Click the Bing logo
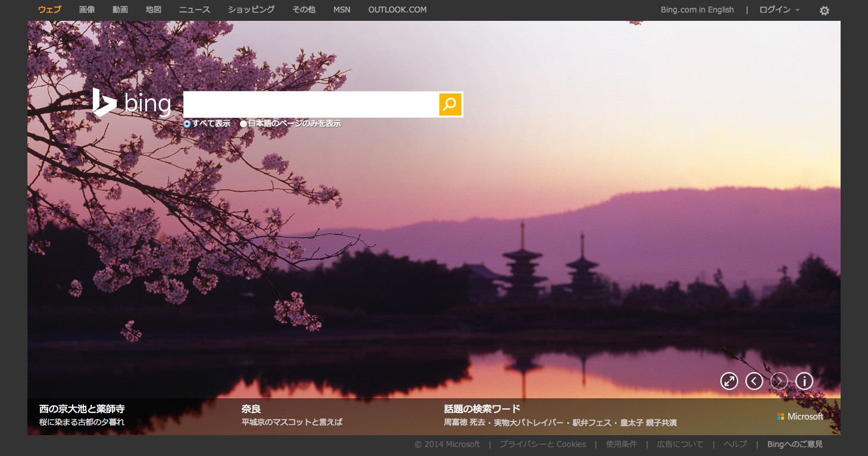The width and height of the screenshot is (868, 456). point(132,104)
